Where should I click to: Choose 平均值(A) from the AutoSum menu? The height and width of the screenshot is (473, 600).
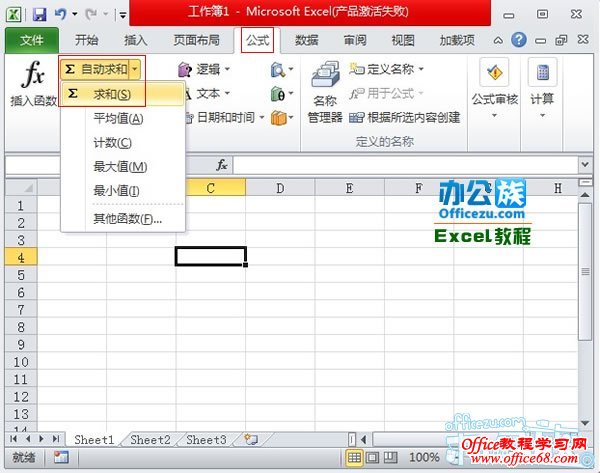123,119
